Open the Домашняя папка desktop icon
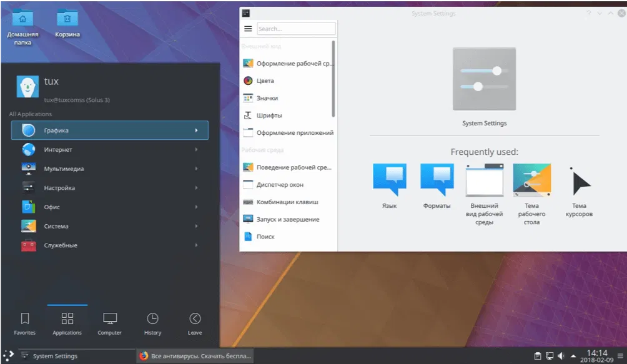 22,27
